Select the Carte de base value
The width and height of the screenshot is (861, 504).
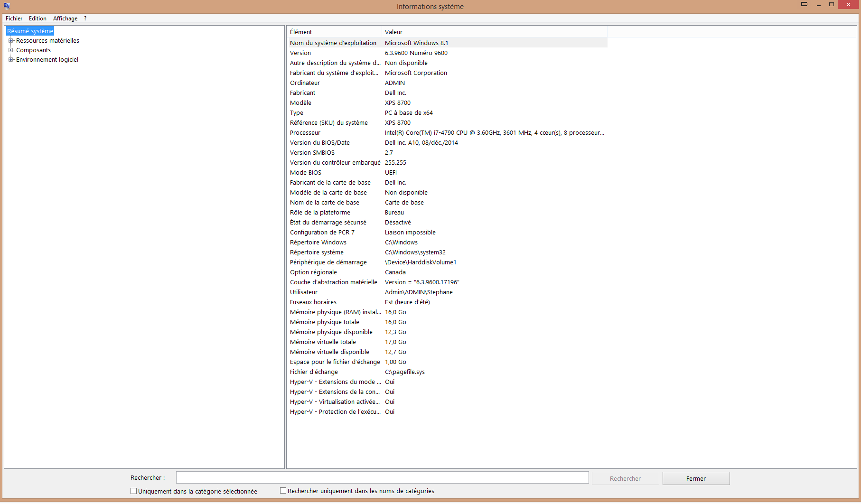point(404,203)
